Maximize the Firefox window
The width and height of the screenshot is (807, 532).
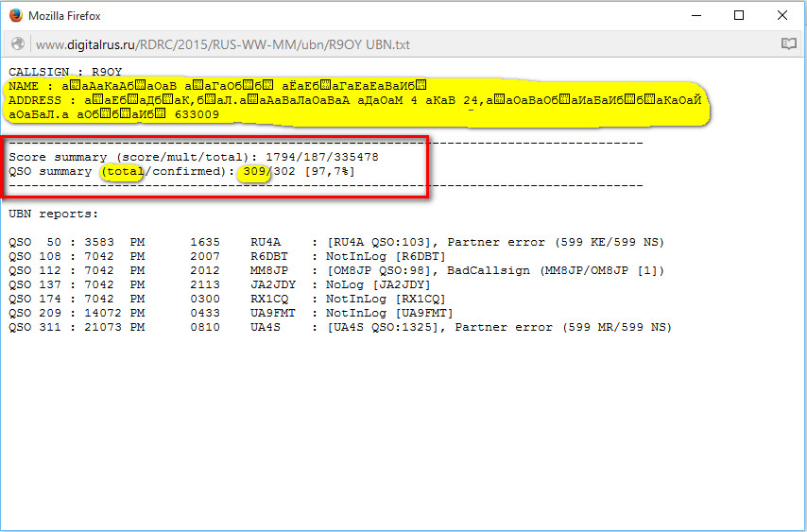739,16
